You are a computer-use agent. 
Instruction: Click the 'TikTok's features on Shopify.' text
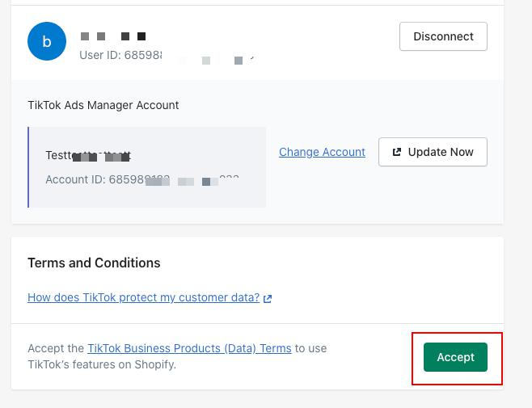(102, 364)
